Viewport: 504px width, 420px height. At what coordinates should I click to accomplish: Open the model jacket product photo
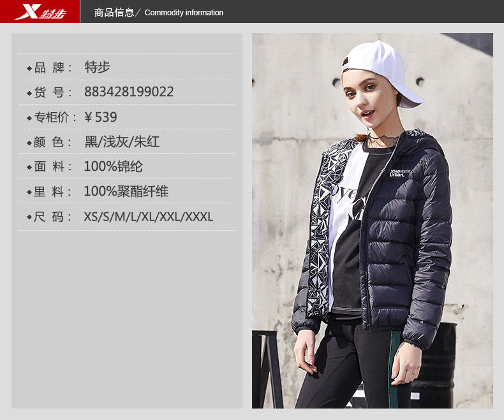[x=372, y=221]
